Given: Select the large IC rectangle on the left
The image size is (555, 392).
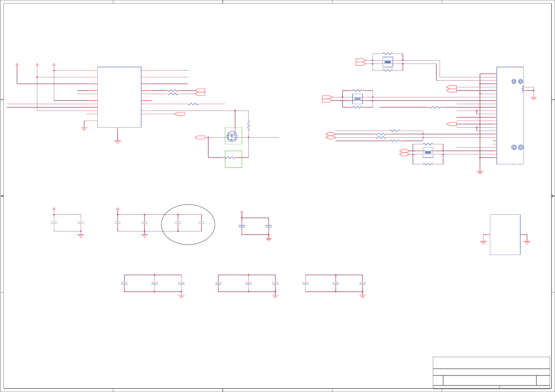Looking at the screenshot, I should pos(119,97).
